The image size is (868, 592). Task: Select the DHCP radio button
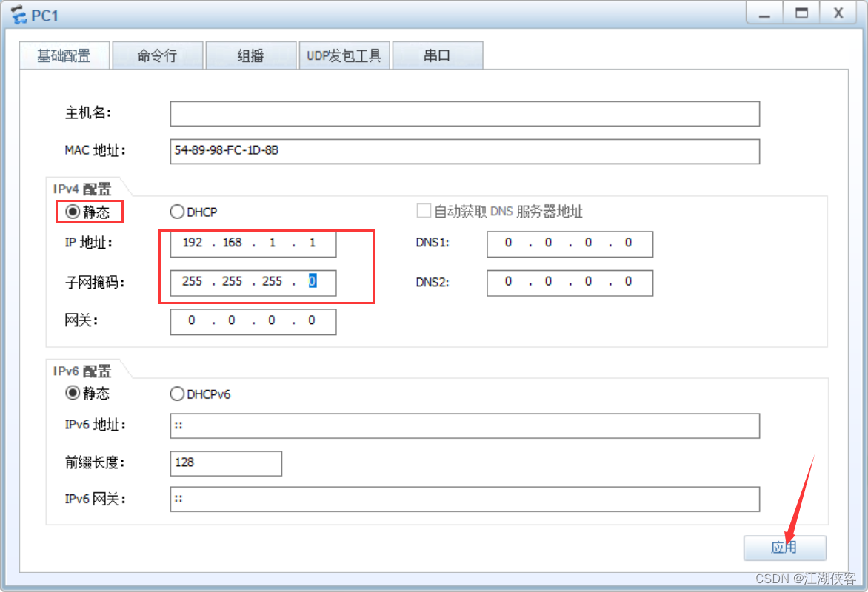177,212
